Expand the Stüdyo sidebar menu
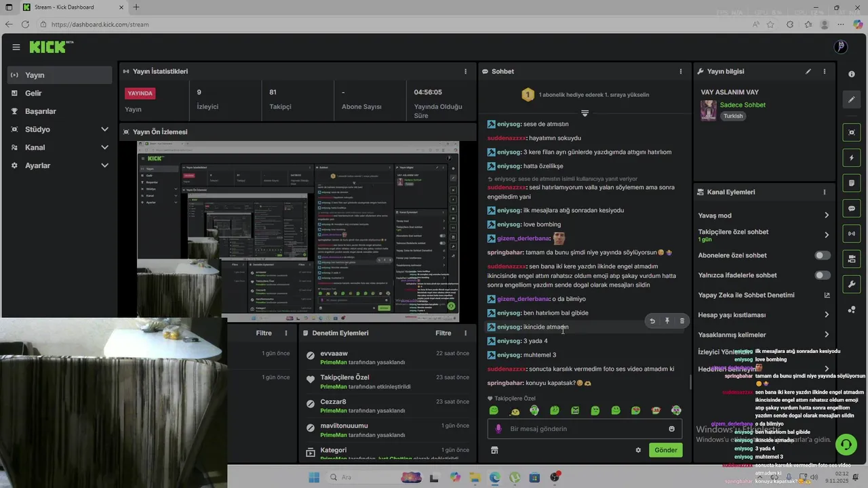This screenshot has height=488, width=868. (60, 129)
